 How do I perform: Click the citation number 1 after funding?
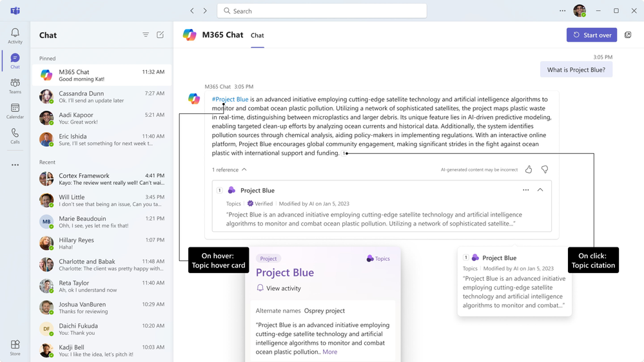pos(344,153)
